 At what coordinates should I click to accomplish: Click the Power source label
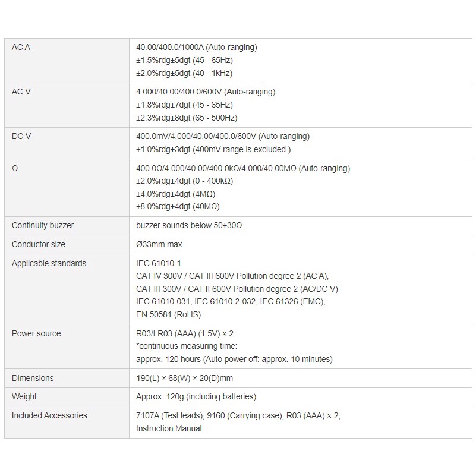pos(36,333)
